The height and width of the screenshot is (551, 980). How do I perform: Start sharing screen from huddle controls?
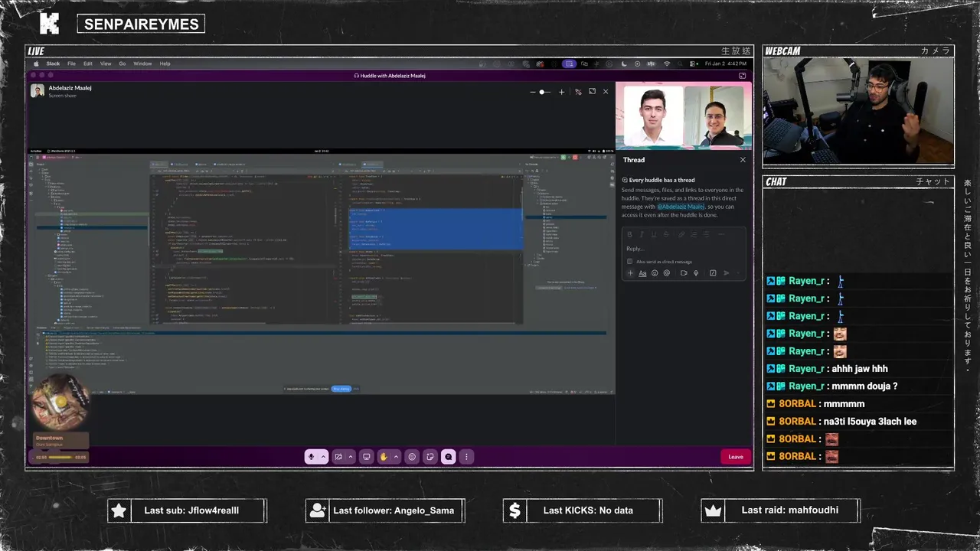coord(367,457)
